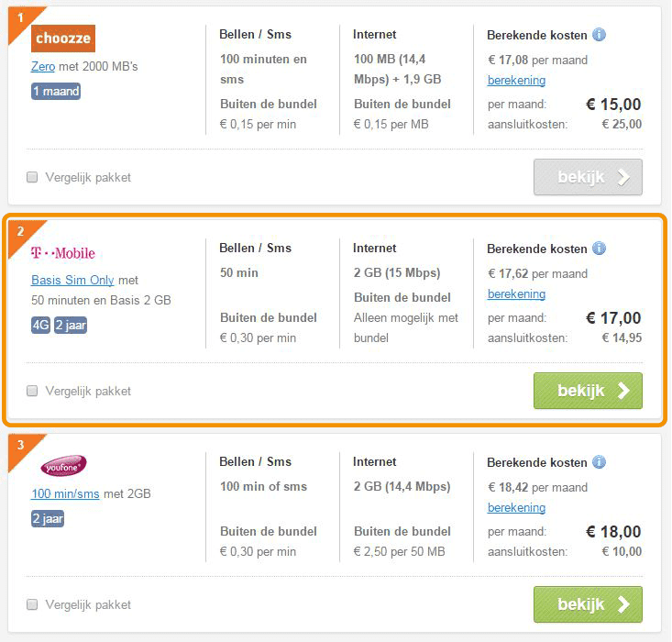Check Vergelijk pakket for the Youfone plan
This screenshot has width=672, height=642.
coord(32,604)
